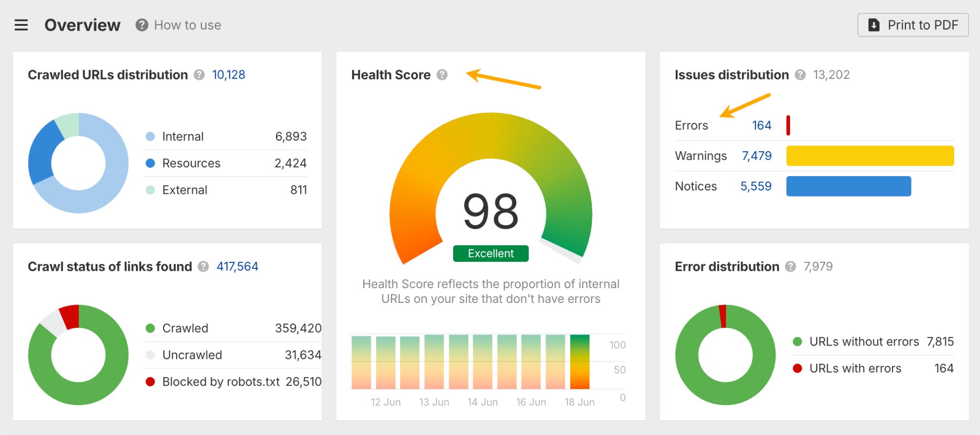This screenshot has height=435, width=980.
Task: Open the Crawled URLs distribution help tooltip
Action: point(200,75)
